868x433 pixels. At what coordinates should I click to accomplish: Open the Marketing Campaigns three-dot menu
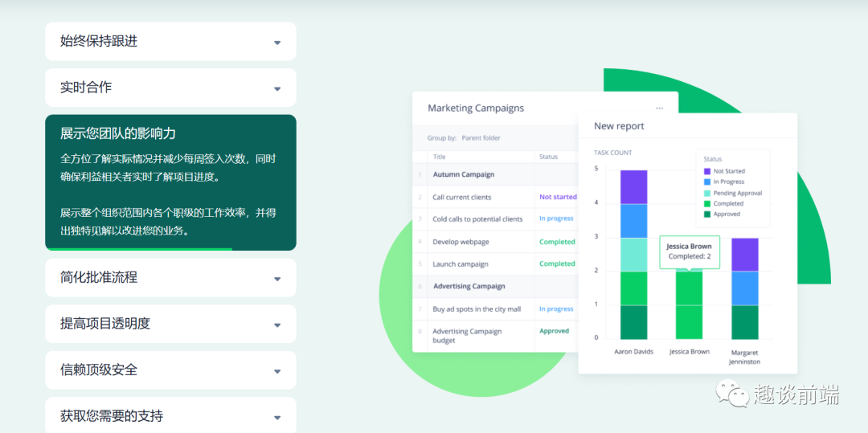pyautogui.click(x=659, y=108)
